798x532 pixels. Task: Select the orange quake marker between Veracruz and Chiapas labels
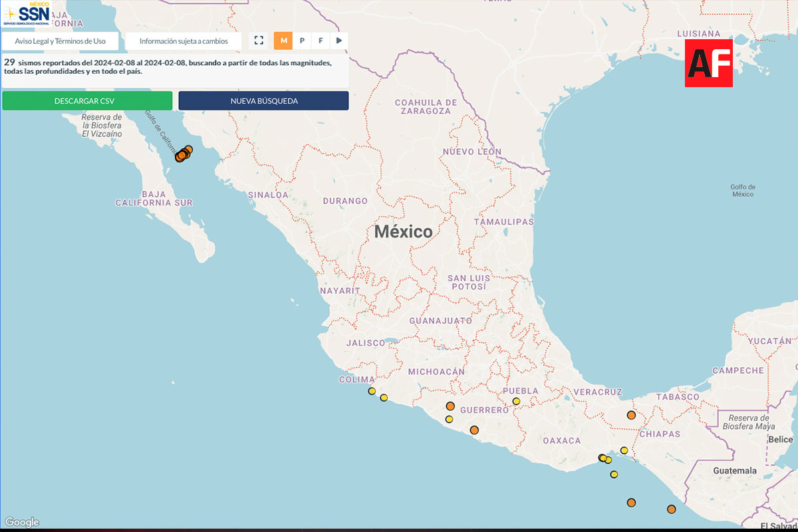point(631,415)
